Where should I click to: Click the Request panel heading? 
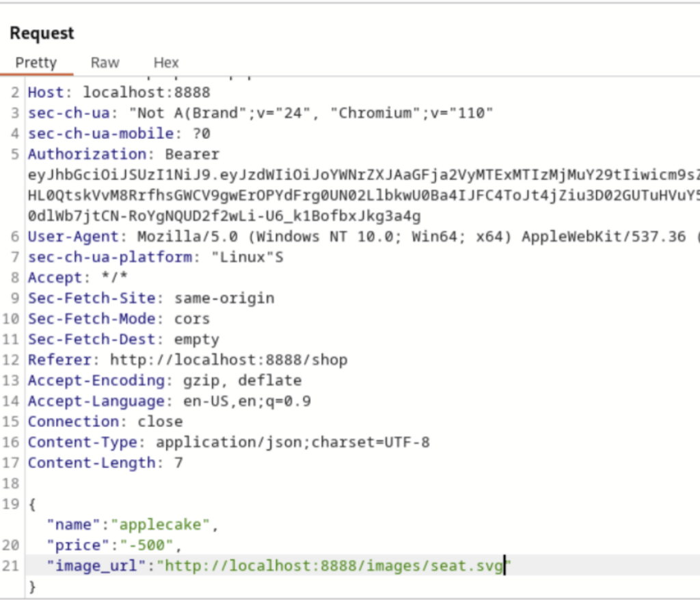[x=41, y=32]
